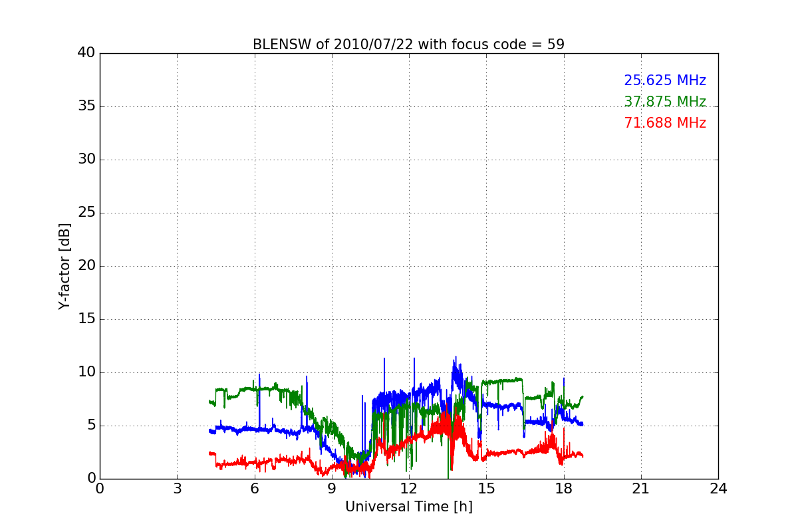Click x-axis tick label 15
This screenshot has height=532, width=798.
pos(486,489)
